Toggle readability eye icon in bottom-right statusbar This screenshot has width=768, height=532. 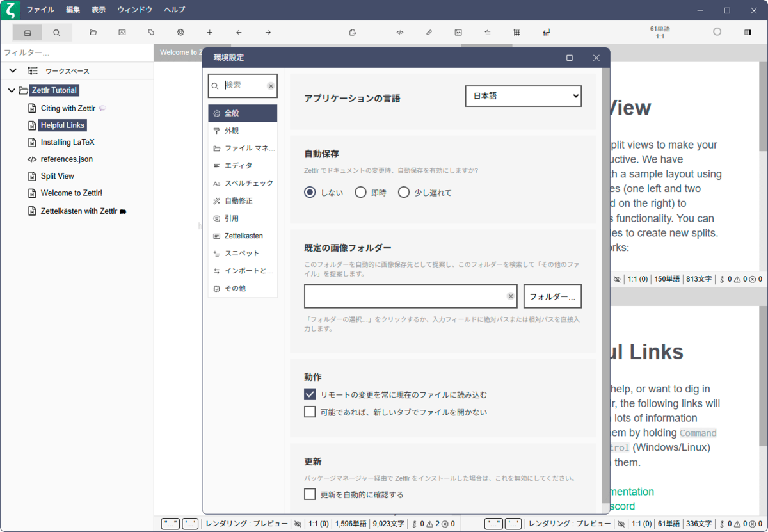(x=621, y=524)
